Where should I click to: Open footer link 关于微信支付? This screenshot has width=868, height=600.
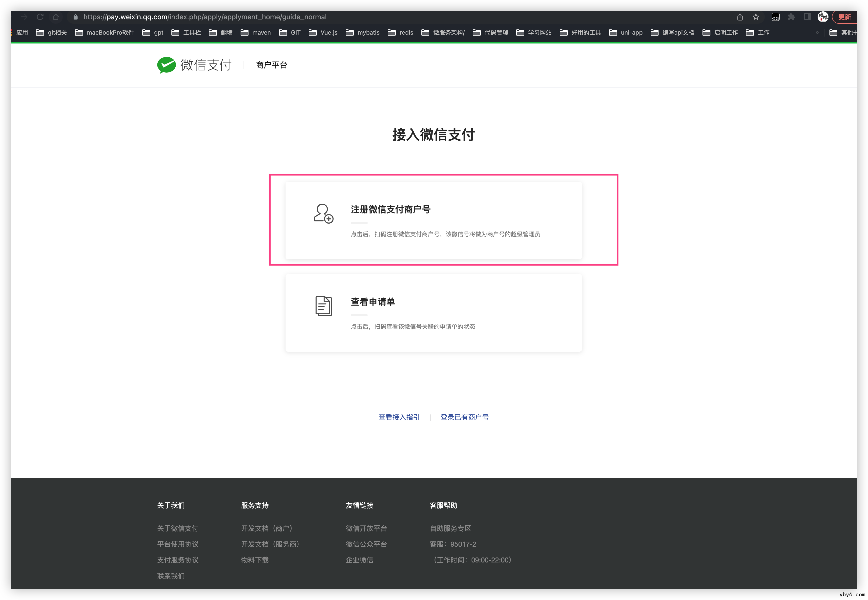pyautogui.click(x=177, y=528)
